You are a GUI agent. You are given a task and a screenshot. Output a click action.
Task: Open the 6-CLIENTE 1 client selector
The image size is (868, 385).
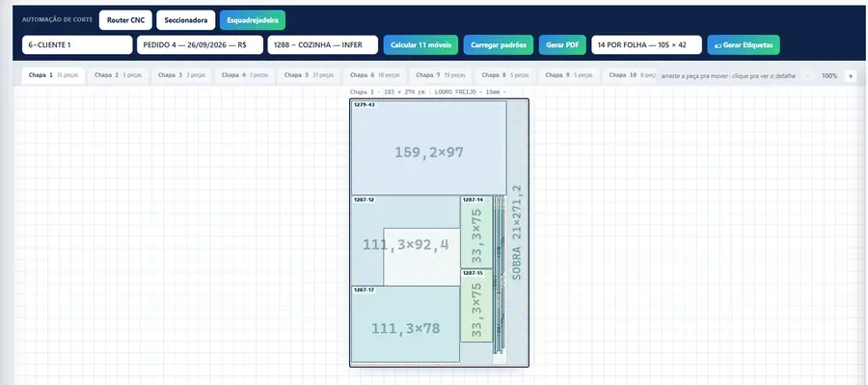point(77,45)
